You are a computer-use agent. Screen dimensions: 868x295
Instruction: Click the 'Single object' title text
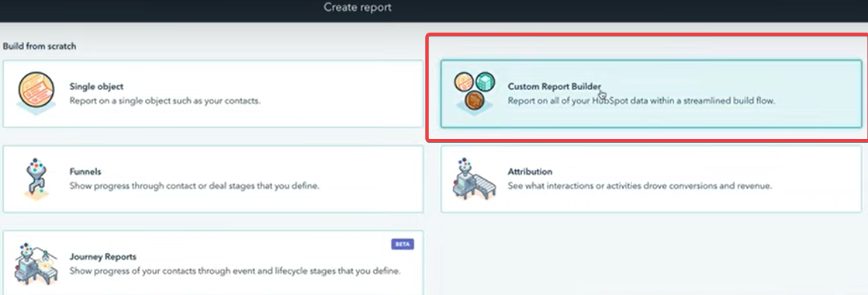96,86
